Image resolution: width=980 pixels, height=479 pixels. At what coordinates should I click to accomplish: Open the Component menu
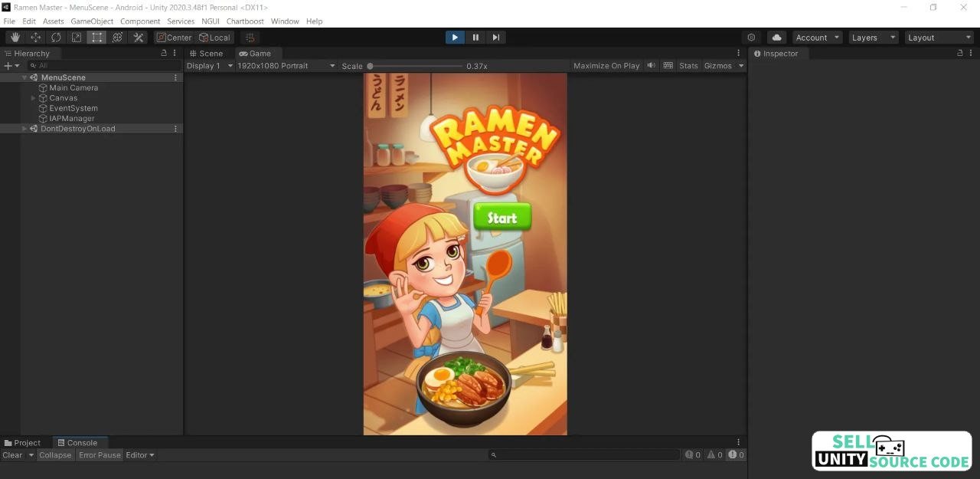point(140,21)
